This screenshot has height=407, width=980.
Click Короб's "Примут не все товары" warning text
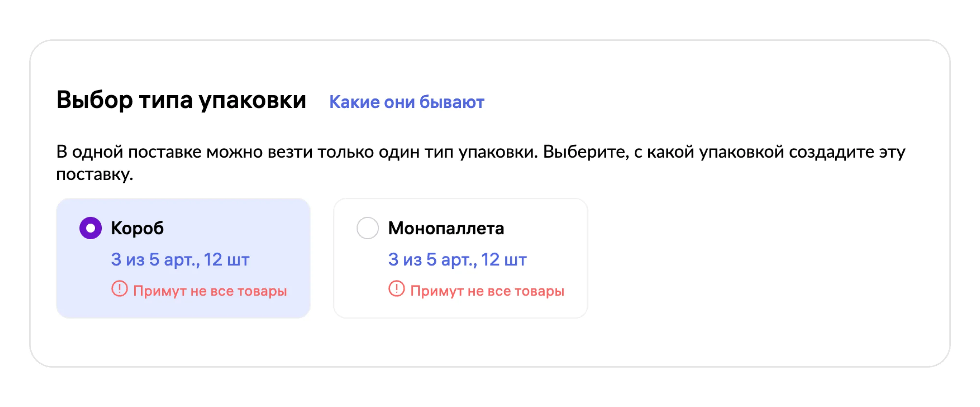click(x=210, y=291)
